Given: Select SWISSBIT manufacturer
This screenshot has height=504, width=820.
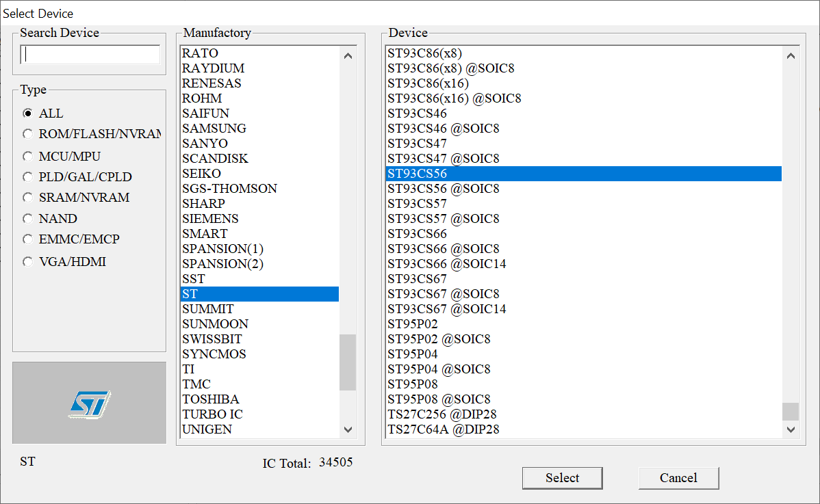Looking at the screenshot, I should [x=259, y=339].
